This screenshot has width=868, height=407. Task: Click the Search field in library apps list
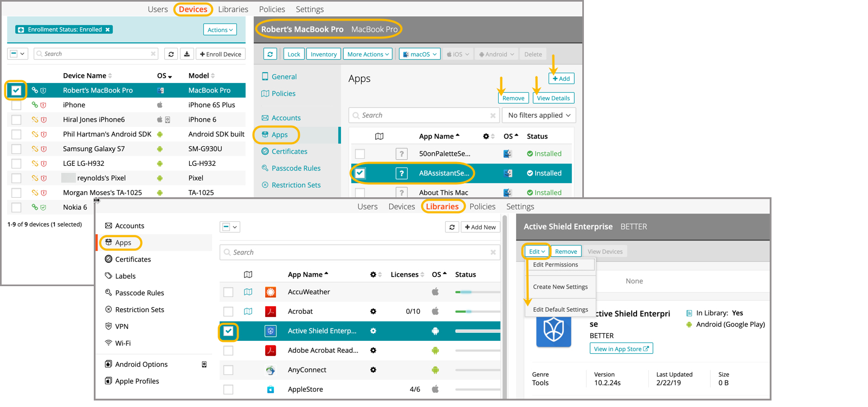[358, 253]
